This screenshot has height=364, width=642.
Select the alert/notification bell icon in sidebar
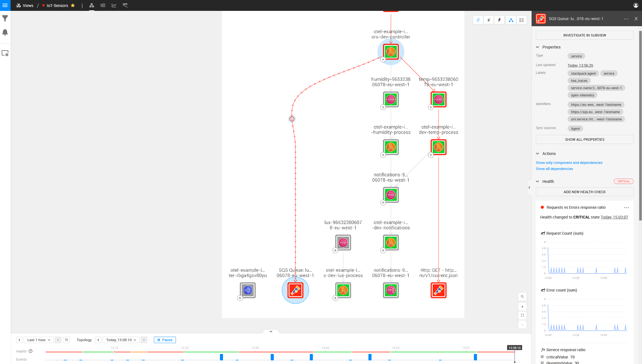[x=5, y=32]
